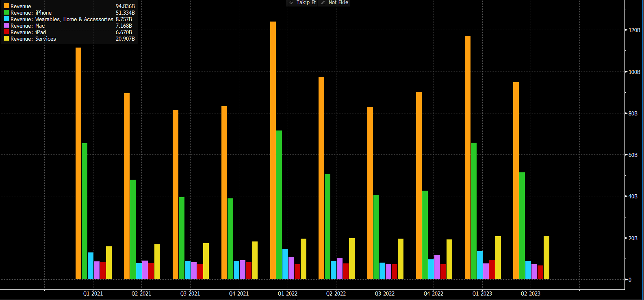The height and width of the screenshot is (300, 644).
Task: Click the yellow Services legend swatch
Action: (7, 39)
